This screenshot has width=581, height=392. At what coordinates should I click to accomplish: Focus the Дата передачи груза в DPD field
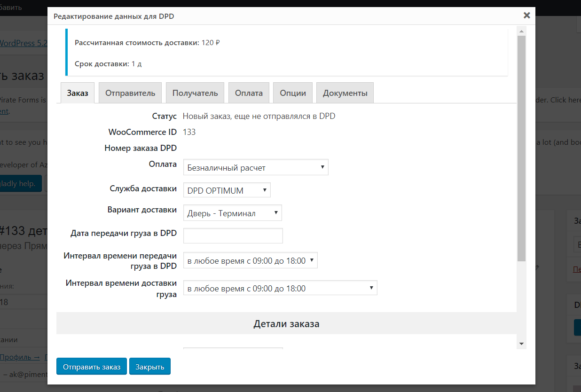[x=233, y=235]
